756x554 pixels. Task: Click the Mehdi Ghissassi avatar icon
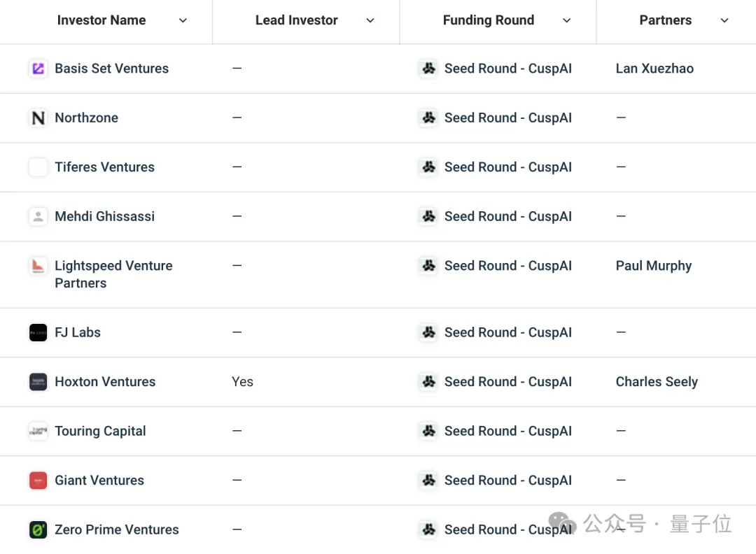pos(38,216)
